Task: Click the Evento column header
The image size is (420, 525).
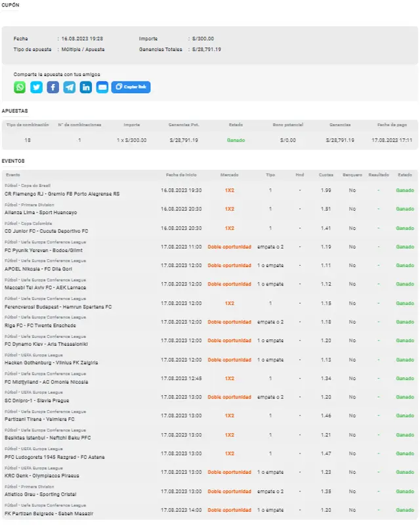Action: click(x=12, y=175)
